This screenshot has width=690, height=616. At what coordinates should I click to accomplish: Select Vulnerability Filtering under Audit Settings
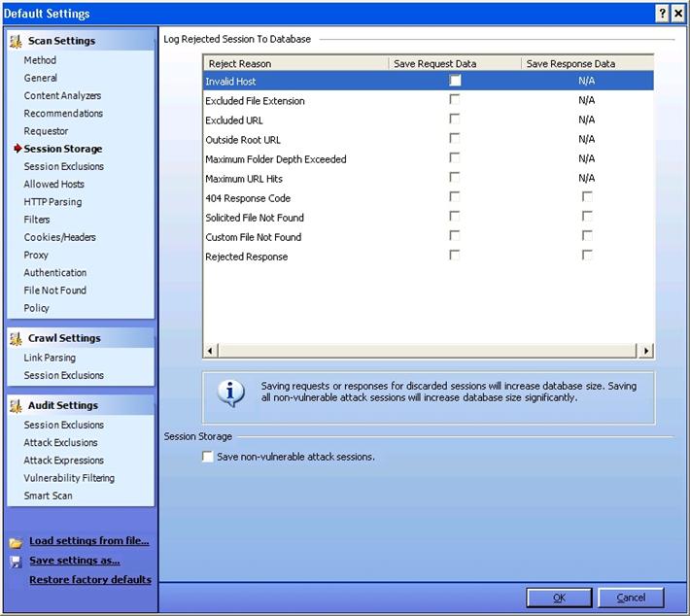(69, 478)
